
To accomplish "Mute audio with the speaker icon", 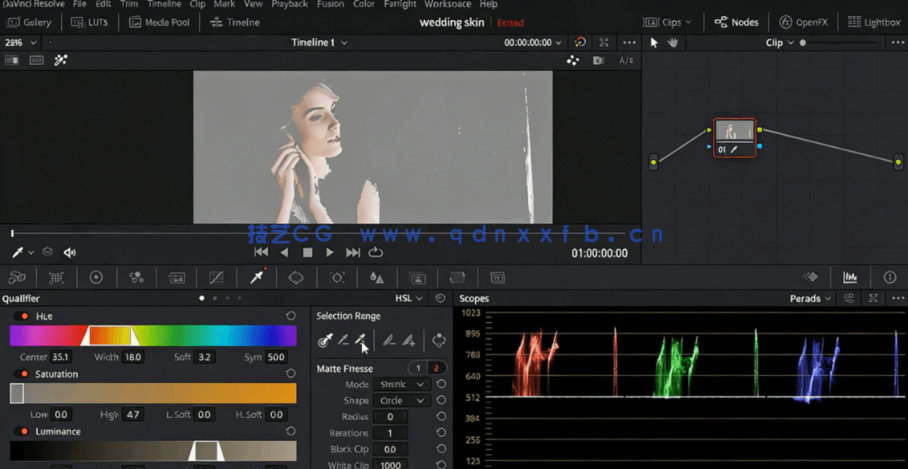I will pos(70,252).
